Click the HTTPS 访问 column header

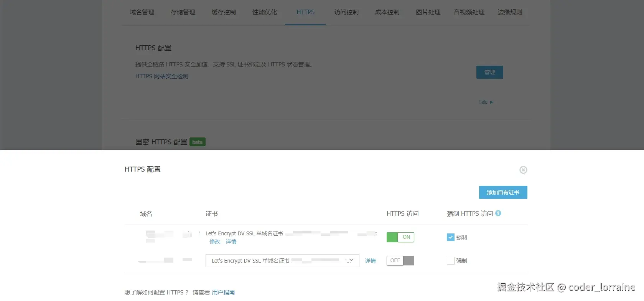(x=402, y=214)
